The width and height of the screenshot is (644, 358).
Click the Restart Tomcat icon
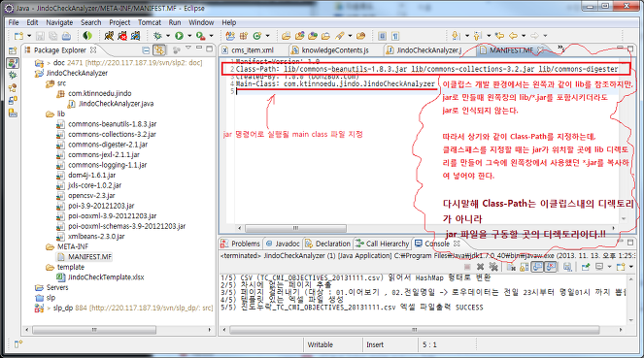tap(135, 36)
